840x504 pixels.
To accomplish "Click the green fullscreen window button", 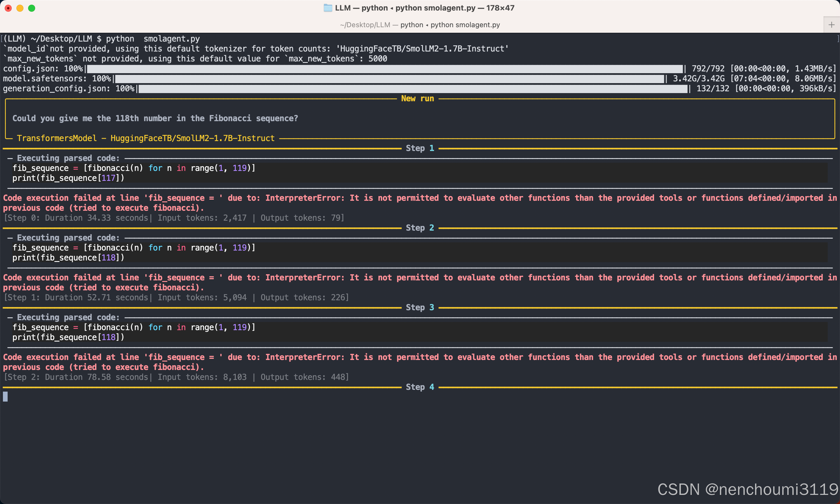I will pos(32,8).
